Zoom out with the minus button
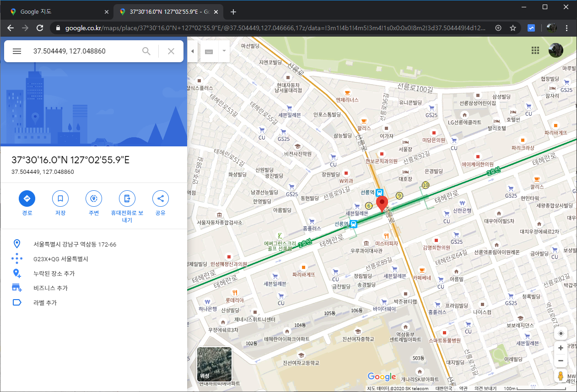Image resolution: width=577 pixels, height=392 pixels. (561, 361)
